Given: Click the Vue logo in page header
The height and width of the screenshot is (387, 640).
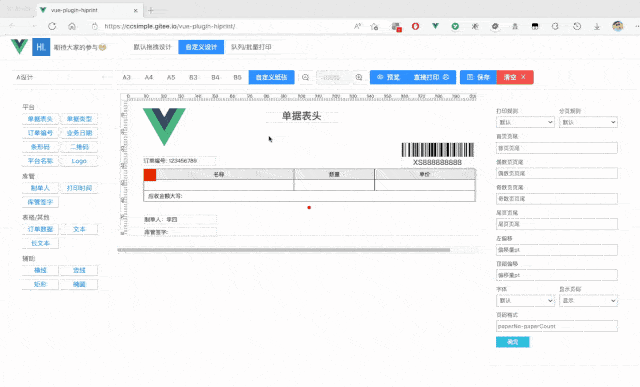Looking at the screenshot, I should (19, 47).
